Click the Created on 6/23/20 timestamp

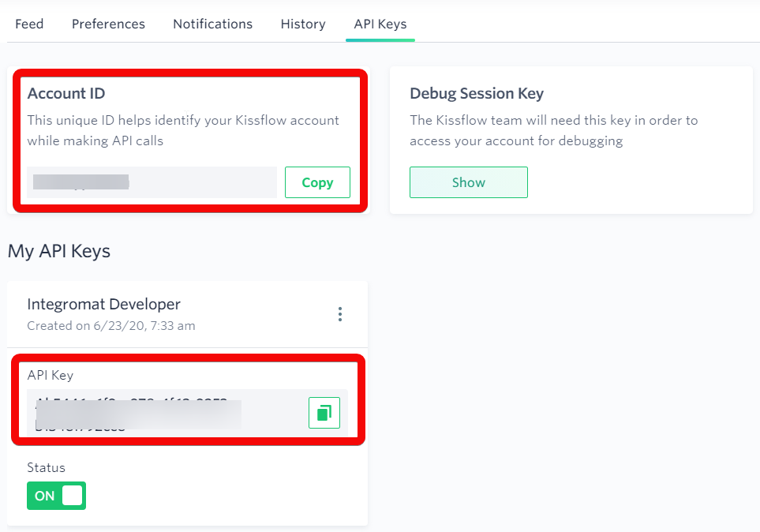[x=111, y=325]
